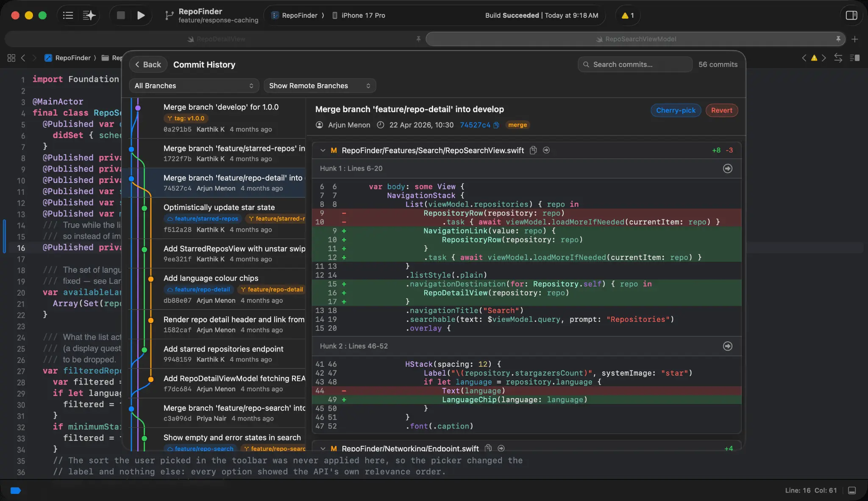Open the coding assistant sparkle icon
868x501 pixels.
pos(89,16)
